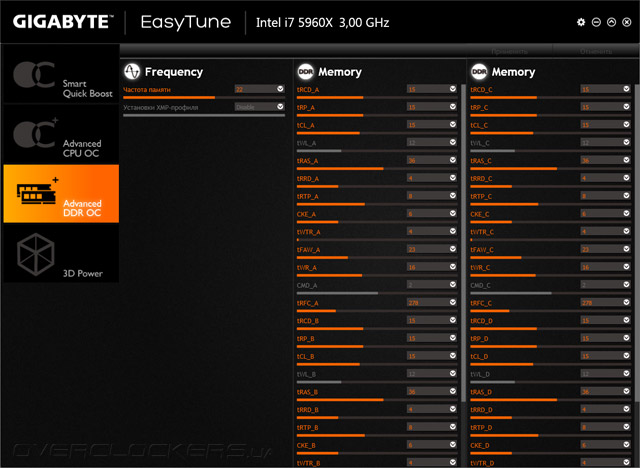The image size is (640, 468).
Task: Click the tWL_A label
Action: pyautogui.click(x=307, y=143)
